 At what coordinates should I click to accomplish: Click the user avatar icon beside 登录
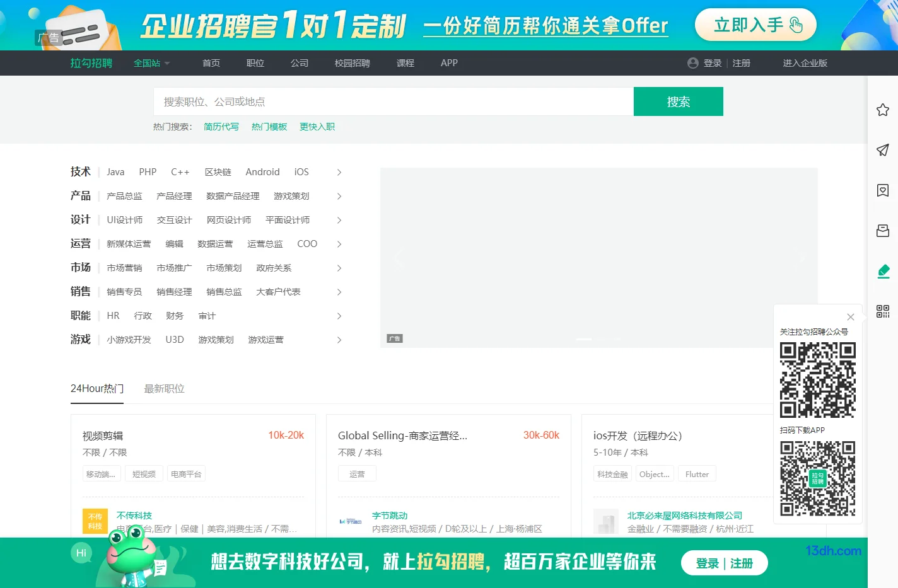pos(693,63)
